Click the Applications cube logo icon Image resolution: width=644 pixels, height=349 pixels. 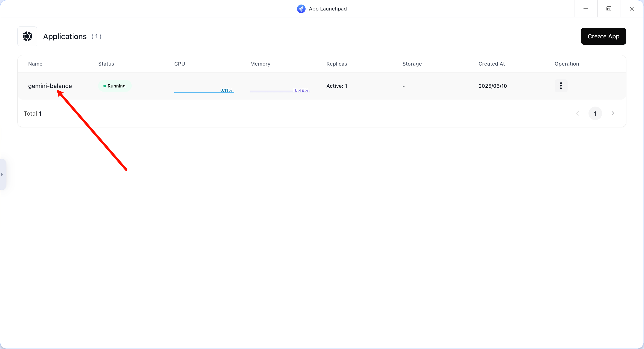coord(27,36)
